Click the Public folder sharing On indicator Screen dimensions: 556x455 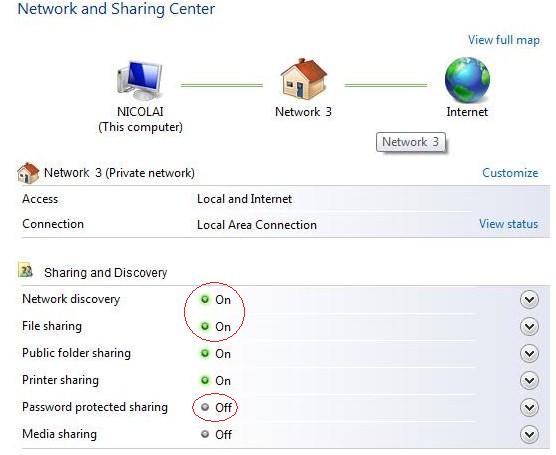pyautogui.click(x=216, y=354)
